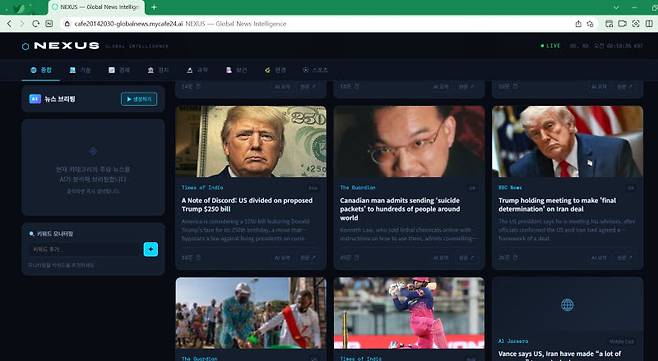Click the home icon in the address bar
The image size is (658, 361).
[x=67, y=24]
